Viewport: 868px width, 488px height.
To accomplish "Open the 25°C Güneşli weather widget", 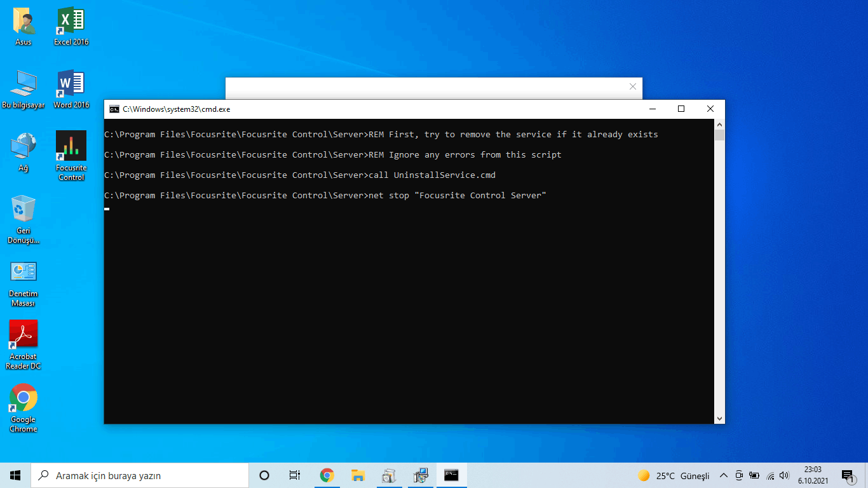I will [x=674, y=475].
